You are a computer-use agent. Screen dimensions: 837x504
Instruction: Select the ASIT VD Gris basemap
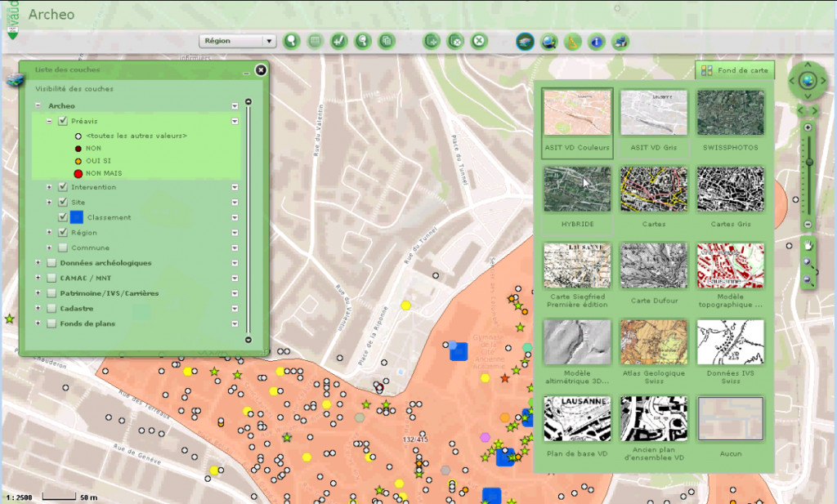(x=654, y=123)
